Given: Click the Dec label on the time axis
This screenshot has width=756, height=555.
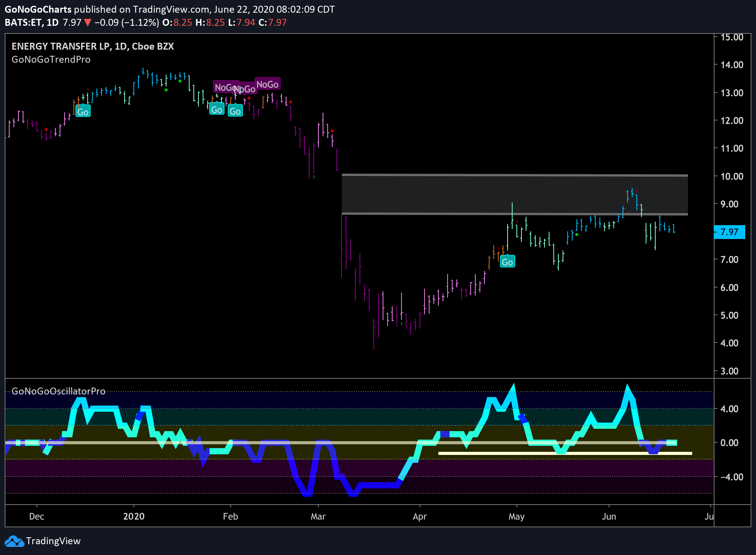Looking at the screenshot, I should [x=37, y=517].
